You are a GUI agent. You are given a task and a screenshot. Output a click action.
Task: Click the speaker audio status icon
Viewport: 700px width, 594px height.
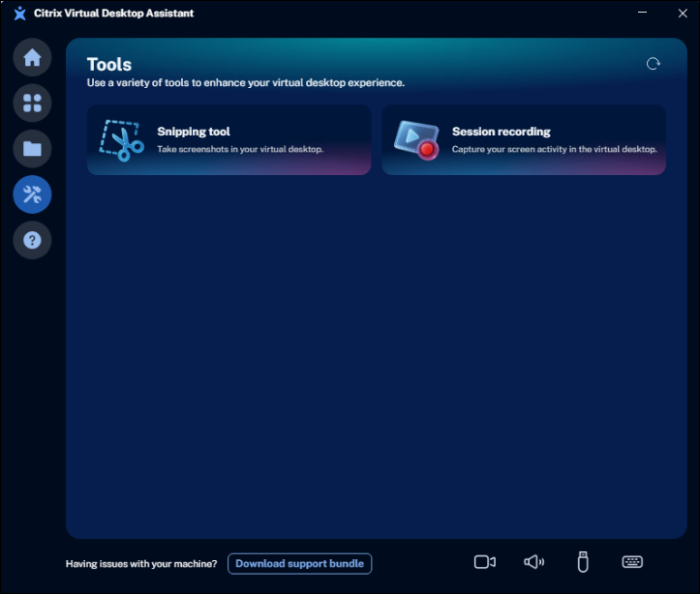(533, 562)
